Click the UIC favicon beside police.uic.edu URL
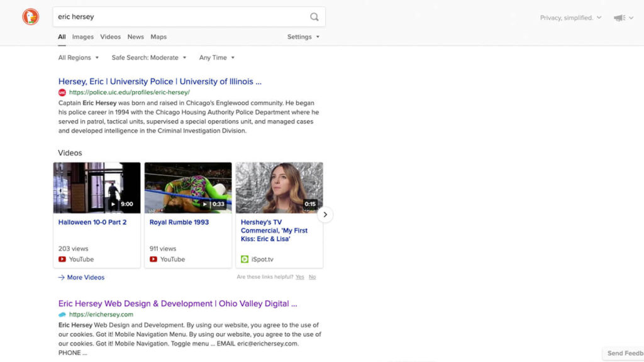The image size is (644, 362). click(62, 92)
